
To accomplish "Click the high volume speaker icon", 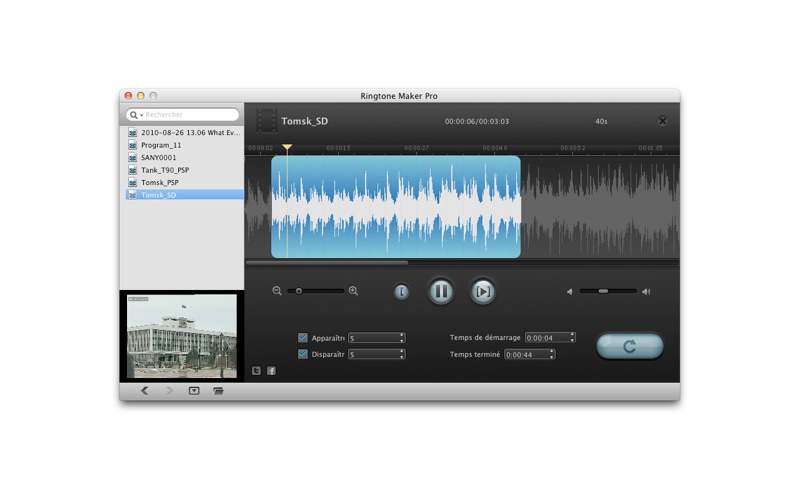I will [646, 291].
